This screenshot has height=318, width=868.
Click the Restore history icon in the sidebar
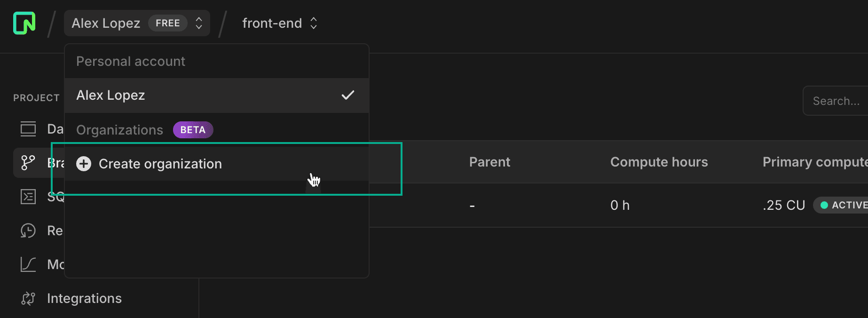[x=28, y=230]
